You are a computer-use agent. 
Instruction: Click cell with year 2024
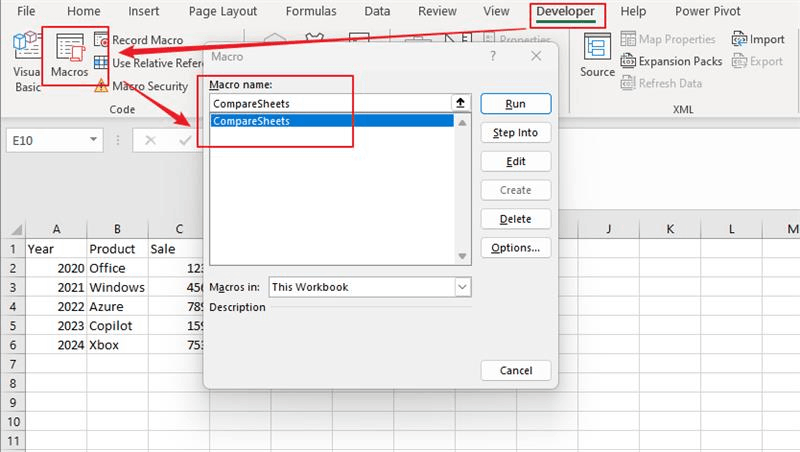coord(56,345)
